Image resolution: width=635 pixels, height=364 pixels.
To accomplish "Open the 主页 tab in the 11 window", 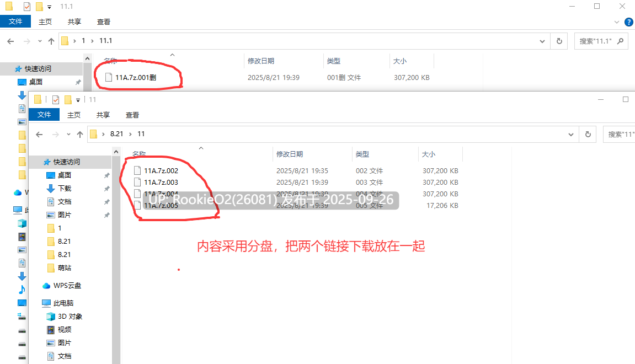I will (x=74, y=115).
